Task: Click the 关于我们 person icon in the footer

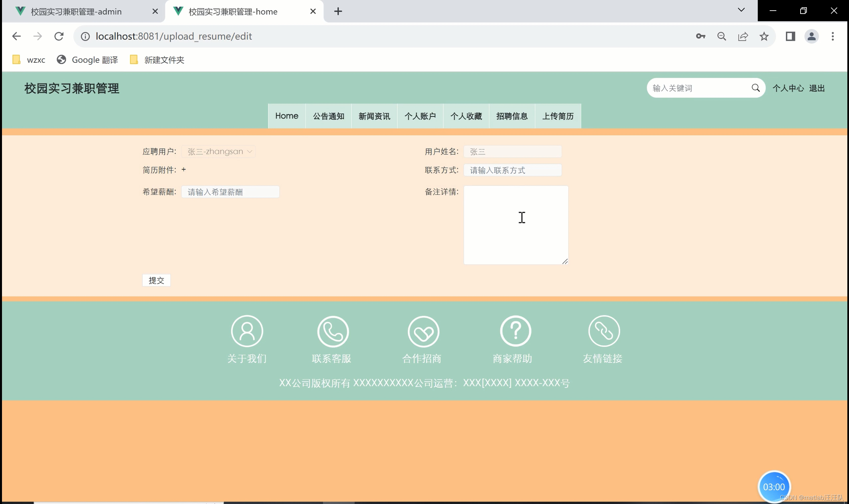Action: 247,331
